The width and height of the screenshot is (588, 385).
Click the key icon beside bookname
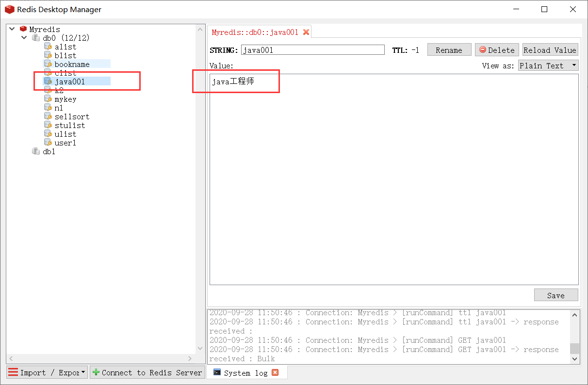point(48,64)
